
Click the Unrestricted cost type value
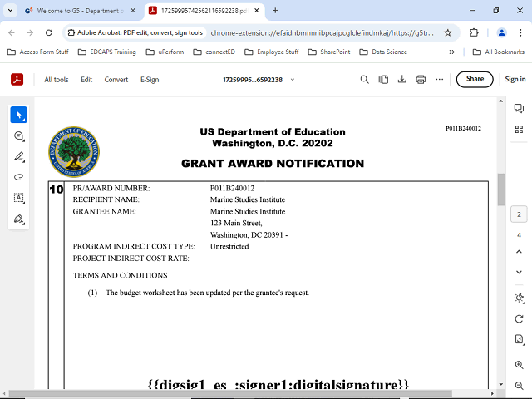click(229, 246)
